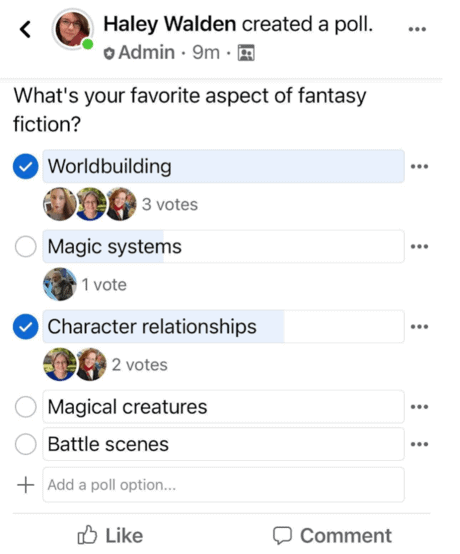The height and width of the screenshot is (554, 460).
Task: Uncheck the Worldbuilding poll option
Action: 25,166
